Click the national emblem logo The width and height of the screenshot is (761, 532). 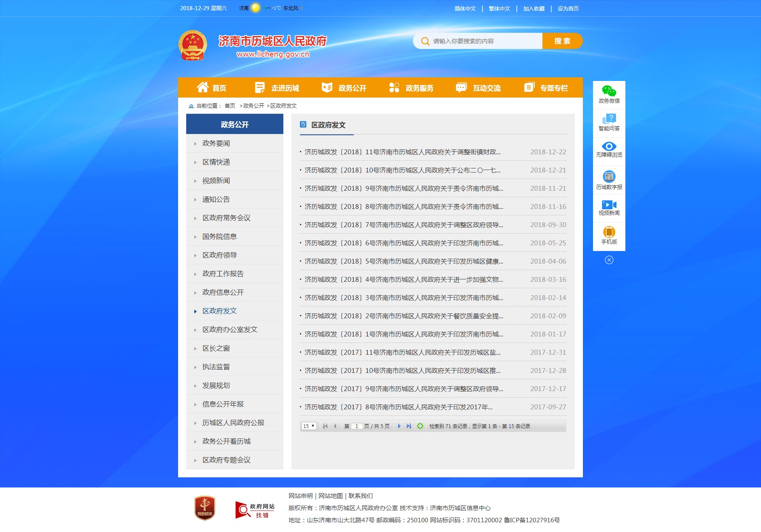click(x=193, y=45)
